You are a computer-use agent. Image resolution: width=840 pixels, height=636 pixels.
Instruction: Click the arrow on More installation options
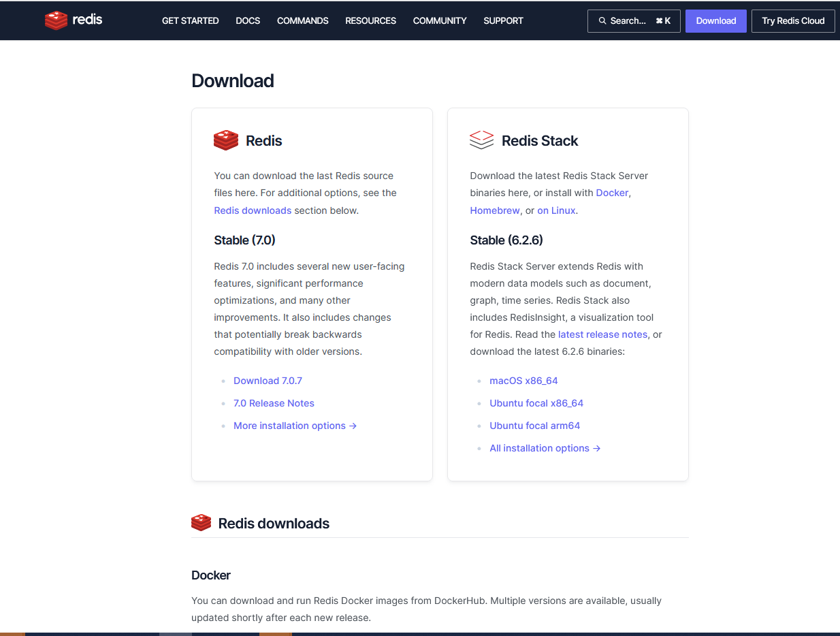[353, 426]
